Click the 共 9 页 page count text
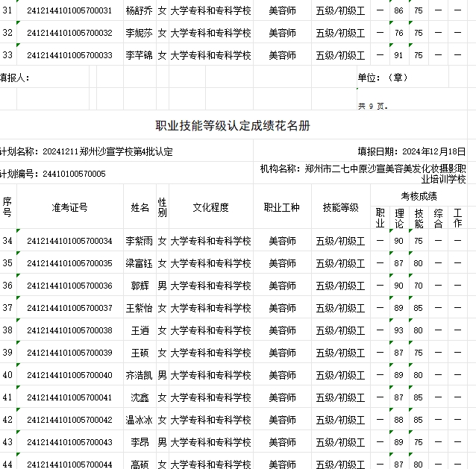The image size is (476, 469). (373, 106)
